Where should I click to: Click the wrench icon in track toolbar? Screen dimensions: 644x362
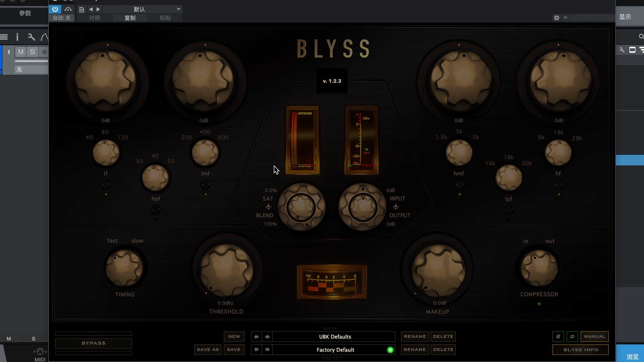[x=31, y=37]
